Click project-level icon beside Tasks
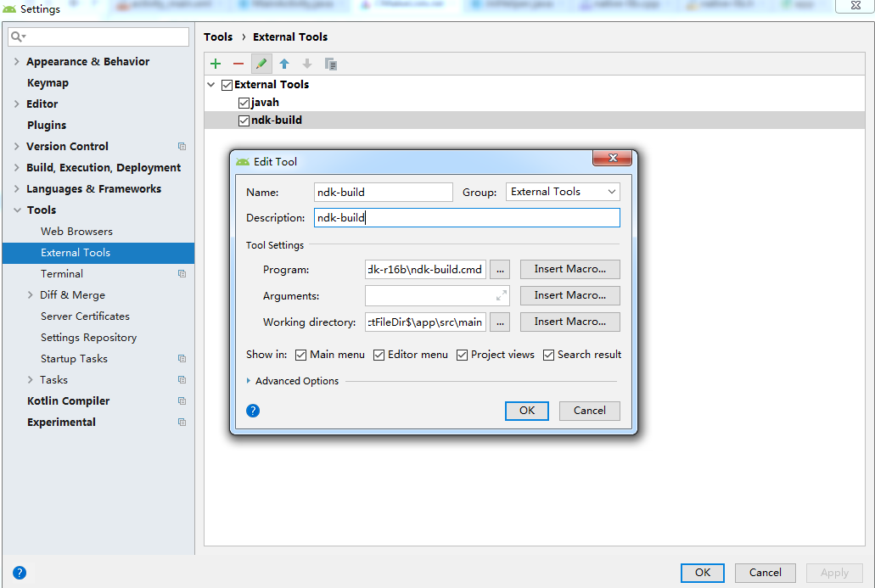The height and width of the screenshot is (588, 875). [182, 379]
